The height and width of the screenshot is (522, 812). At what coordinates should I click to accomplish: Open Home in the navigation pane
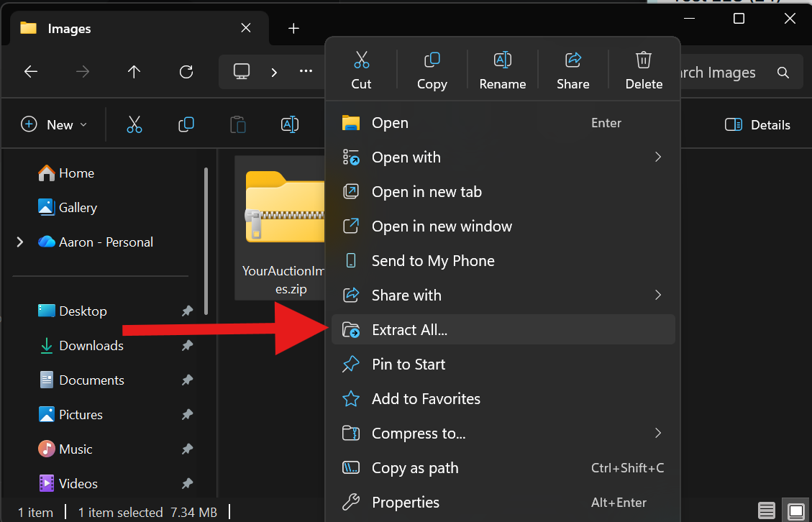point(65,173)
